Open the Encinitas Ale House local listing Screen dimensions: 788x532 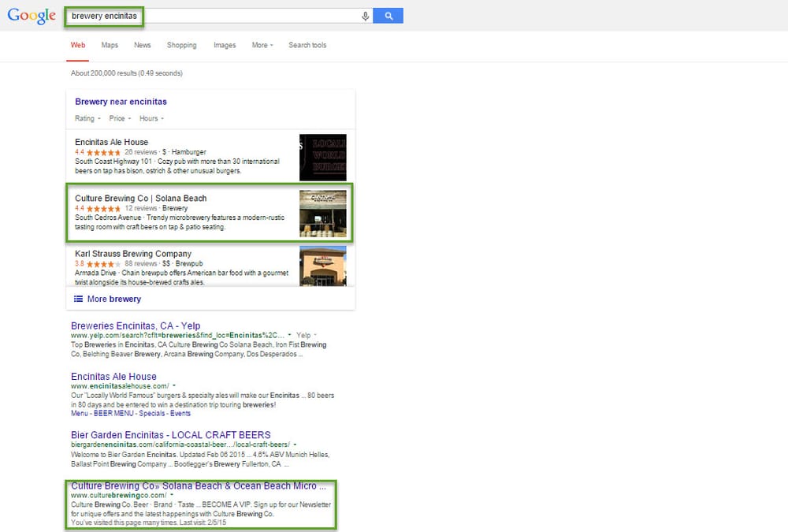112,143
